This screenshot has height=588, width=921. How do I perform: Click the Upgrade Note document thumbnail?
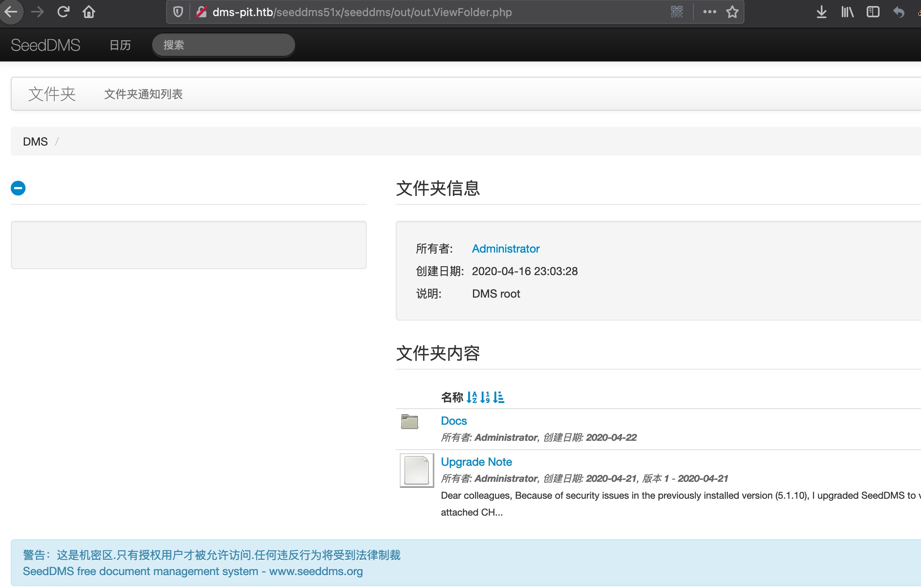point(417,470)
